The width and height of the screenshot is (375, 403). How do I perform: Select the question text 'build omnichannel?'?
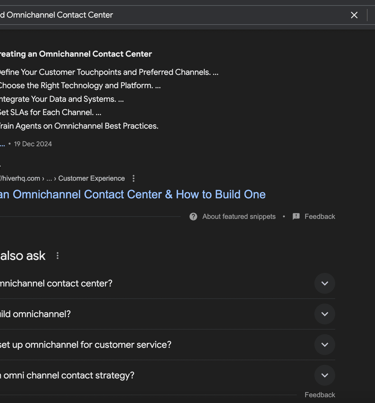(35, 314)
